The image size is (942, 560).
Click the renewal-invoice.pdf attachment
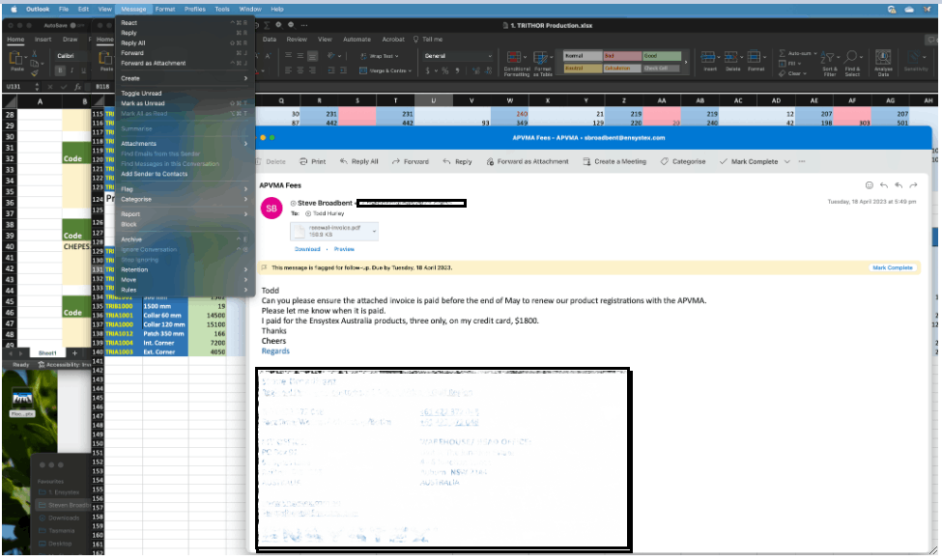334,231
